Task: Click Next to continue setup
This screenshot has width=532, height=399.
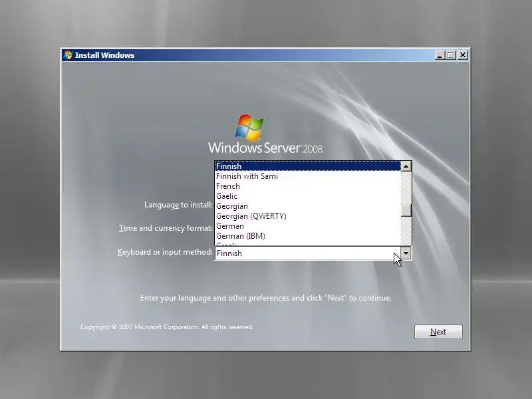Action: click(438, 332)
